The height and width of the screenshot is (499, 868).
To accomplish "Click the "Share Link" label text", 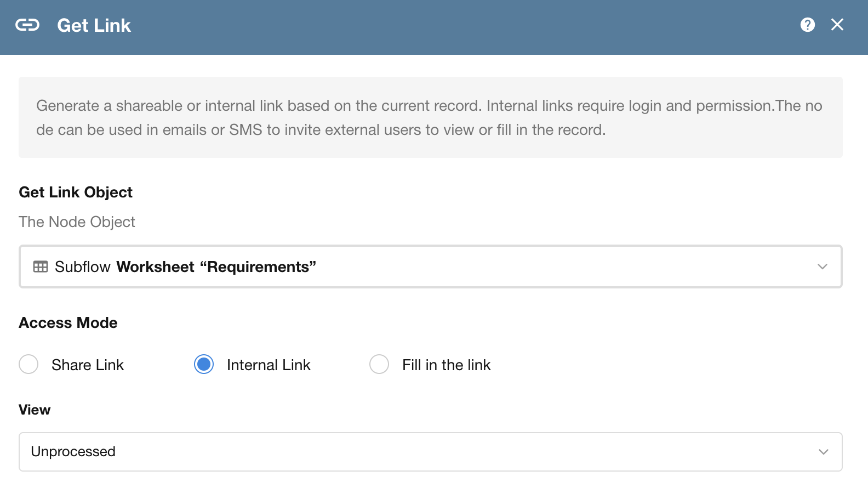I will point(88,365).
